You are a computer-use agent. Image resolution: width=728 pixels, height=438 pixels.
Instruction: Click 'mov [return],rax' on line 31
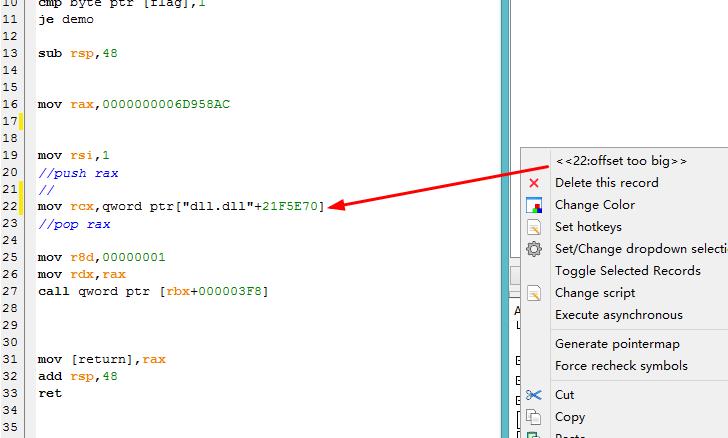[x=102, y=360]
